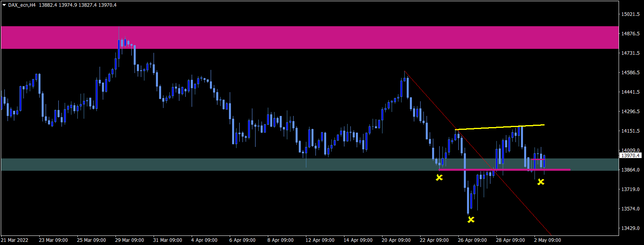644x245 pixels.
Task: Click the 8 Apr 09:00 time label
Action: (x=281, y=240)
